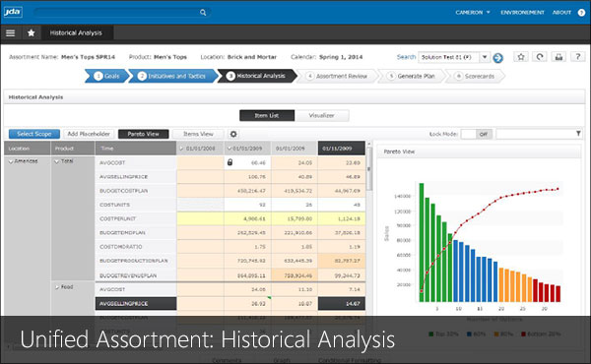591x364 pixels.
Task: Collapse the Americas location row
Action: (11, 161)
